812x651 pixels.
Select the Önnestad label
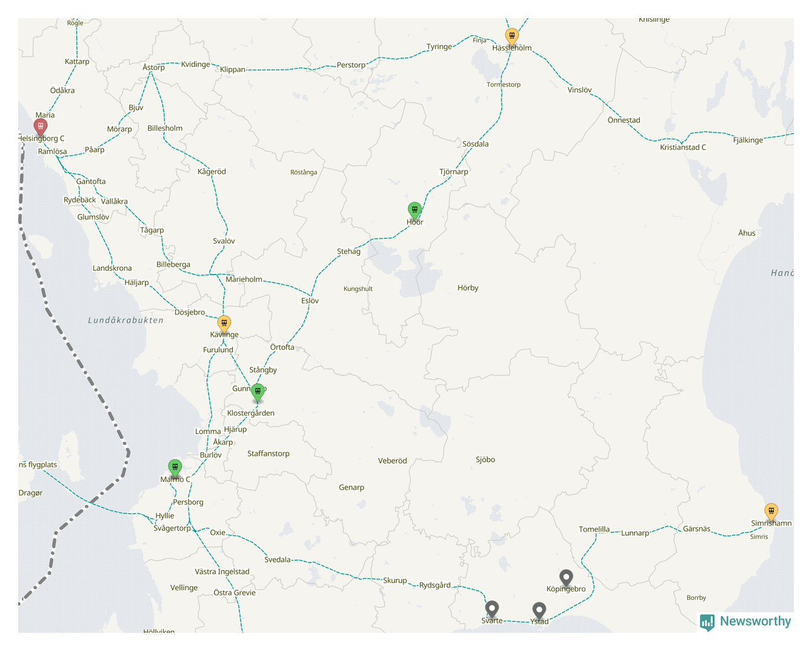tap(624, 120)
